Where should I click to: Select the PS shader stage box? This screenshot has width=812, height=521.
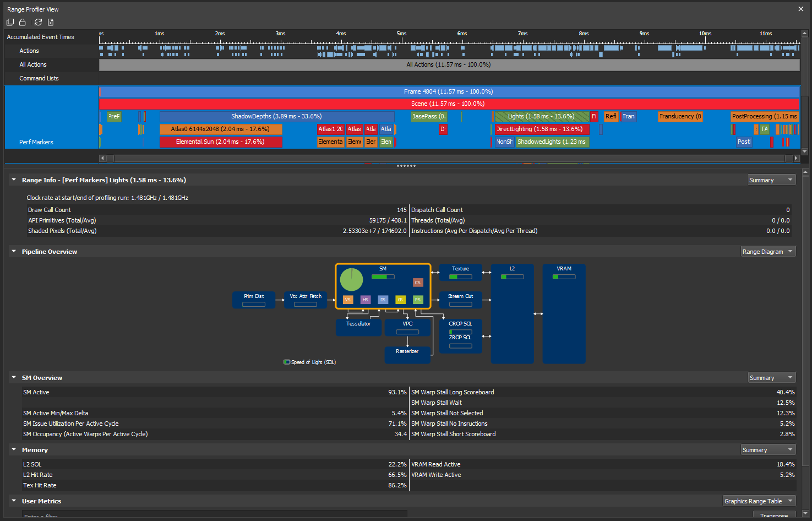point(418,300)
